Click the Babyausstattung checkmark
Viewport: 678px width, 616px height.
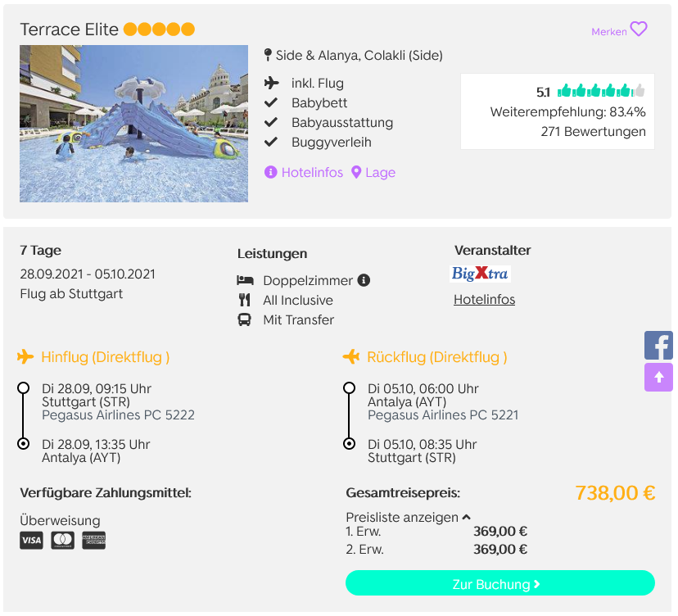(x=271, y=122)
